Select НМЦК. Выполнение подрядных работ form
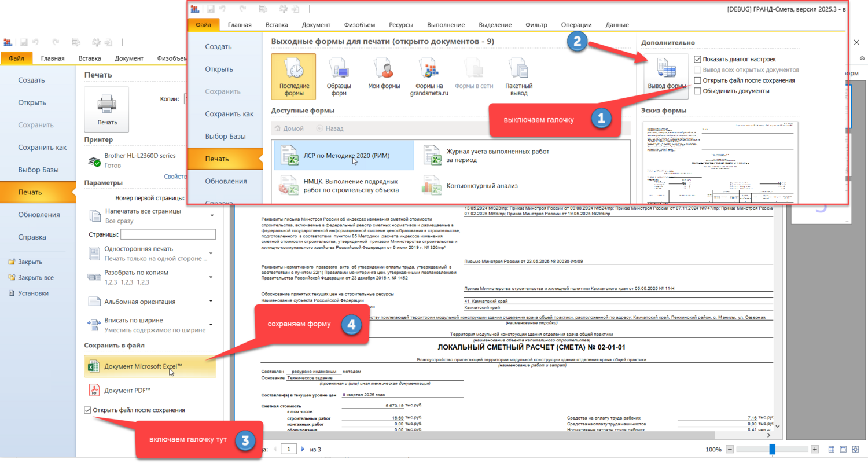The image size is (868, 463). (344, 186)
